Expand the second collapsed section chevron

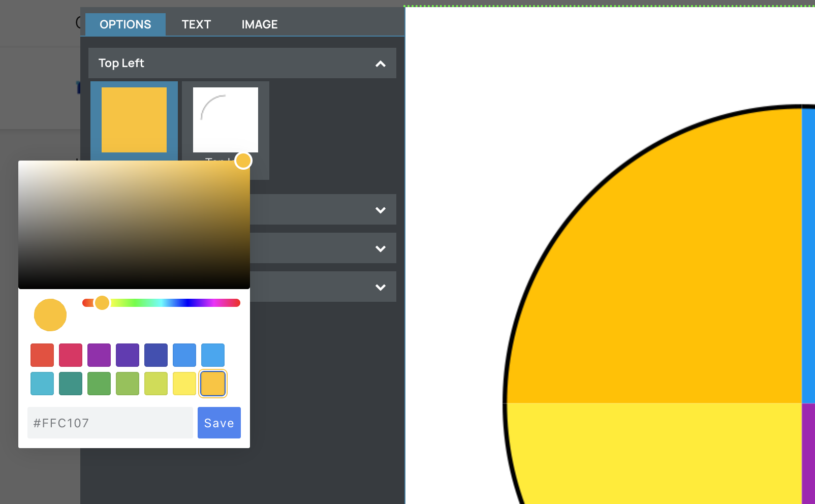click(x=381, y=210)
